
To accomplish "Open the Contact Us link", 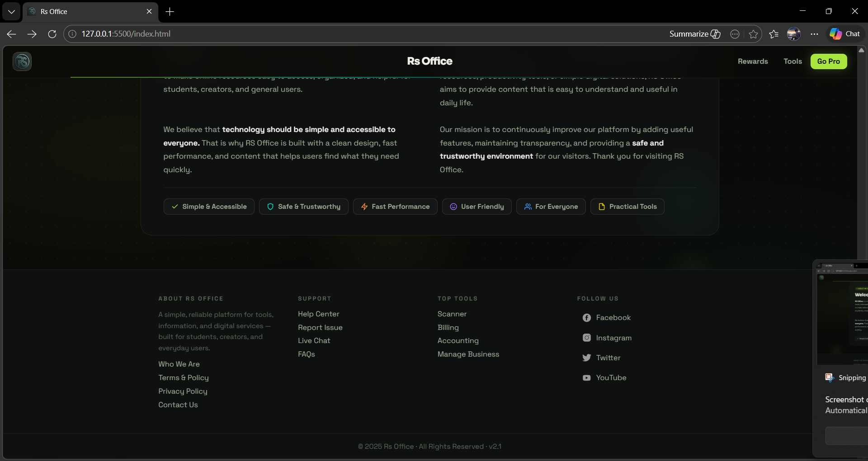I will point(178,405).
